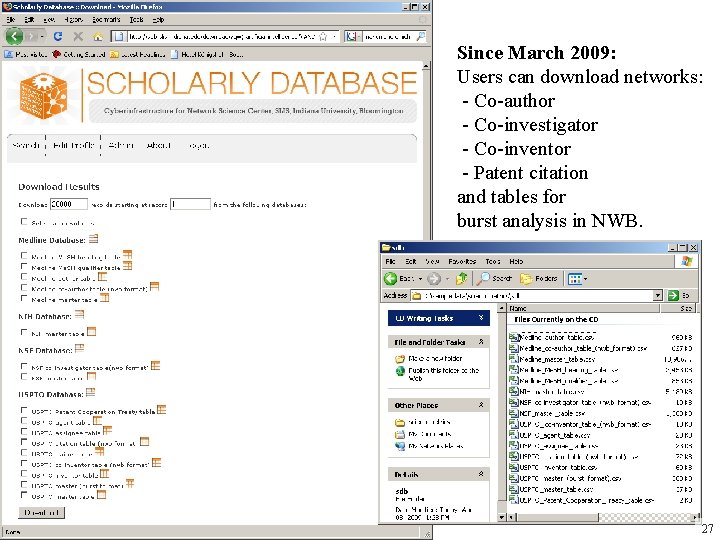Open the About link in site navigation
The height and width of the screenshot is (540, 720).
click(x=158, y=145)
